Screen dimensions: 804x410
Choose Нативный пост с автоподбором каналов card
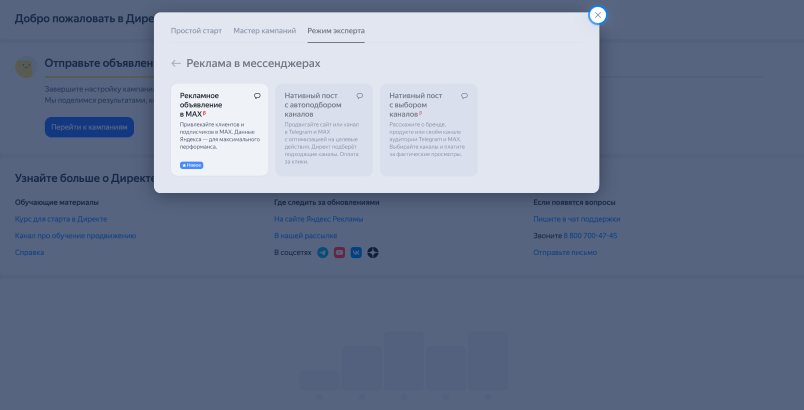(x=324, y=130)
